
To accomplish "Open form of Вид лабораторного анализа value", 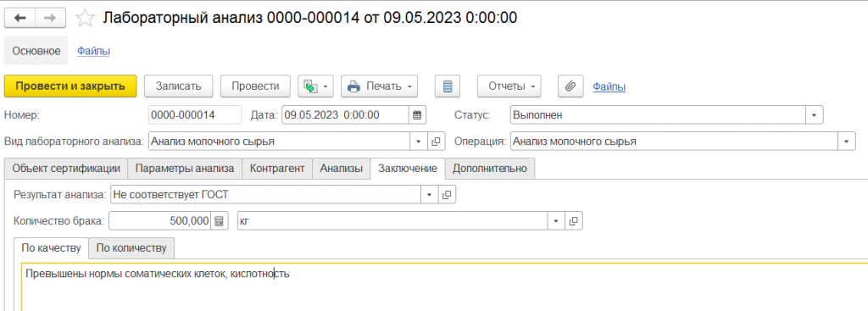I will (436, 142).
